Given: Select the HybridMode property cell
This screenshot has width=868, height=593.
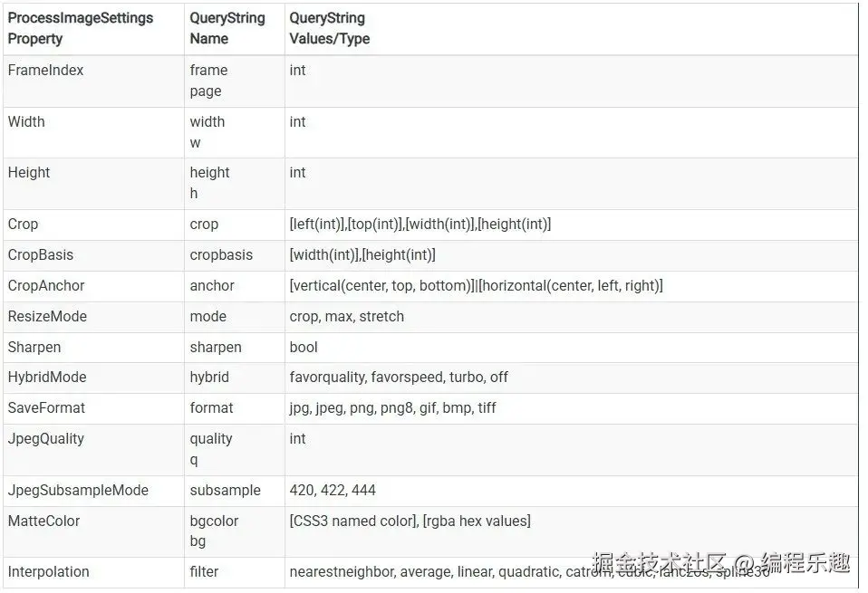Looking at the screenshot, I should click(x=47, y=378).
